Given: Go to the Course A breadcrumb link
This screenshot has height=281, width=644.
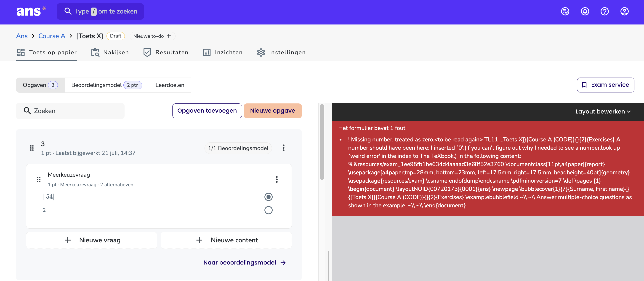Looking at the screenshot, I should click(52, 36).
